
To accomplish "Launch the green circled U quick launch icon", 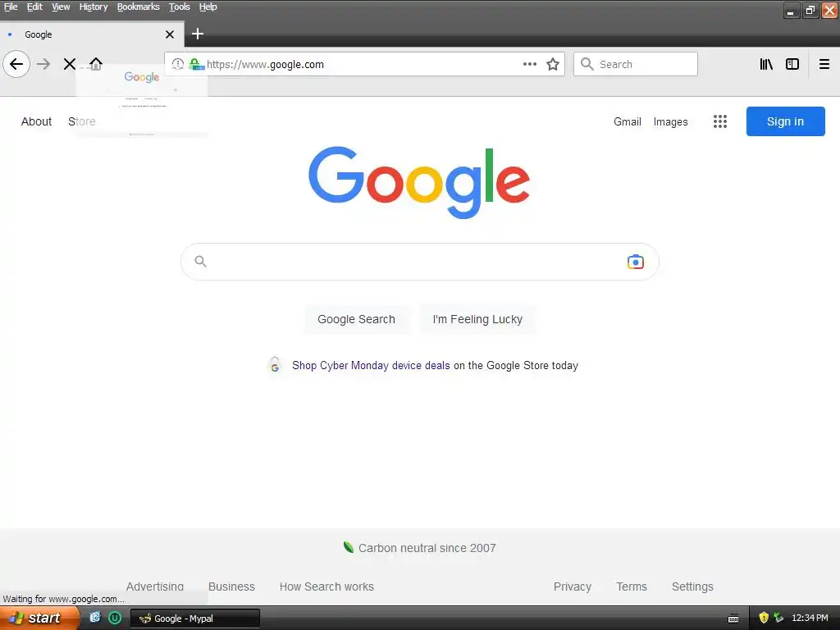I will click(115, 618).
